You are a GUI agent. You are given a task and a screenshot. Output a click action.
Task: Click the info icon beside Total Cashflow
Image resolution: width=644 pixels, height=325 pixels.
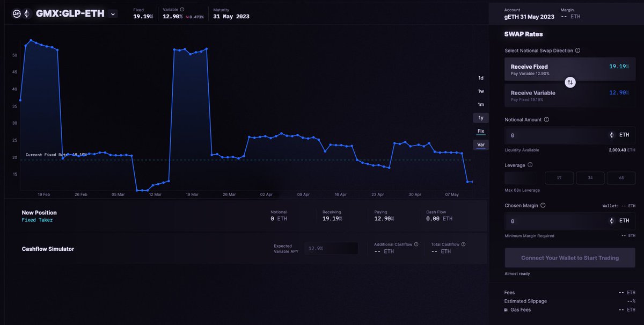coord(463,244)
